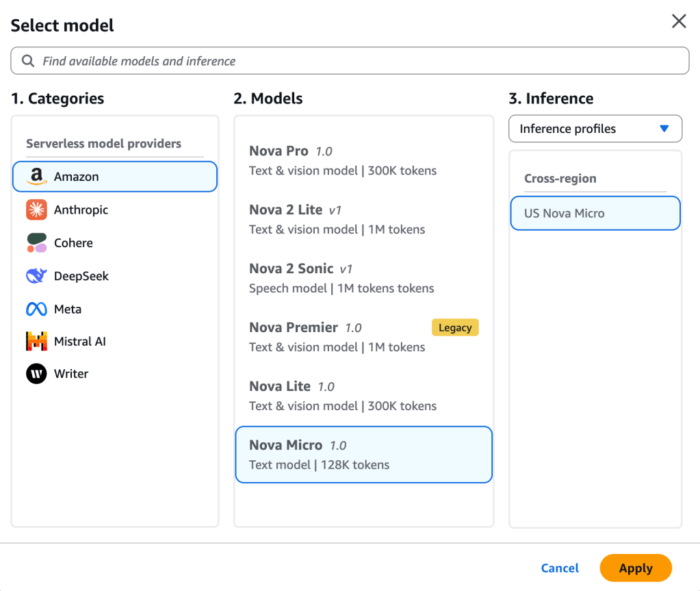Image resolution: width=700 pixels, height=591 pixels.
Task: Click the Writer provider icon
Action: point(36,374)
